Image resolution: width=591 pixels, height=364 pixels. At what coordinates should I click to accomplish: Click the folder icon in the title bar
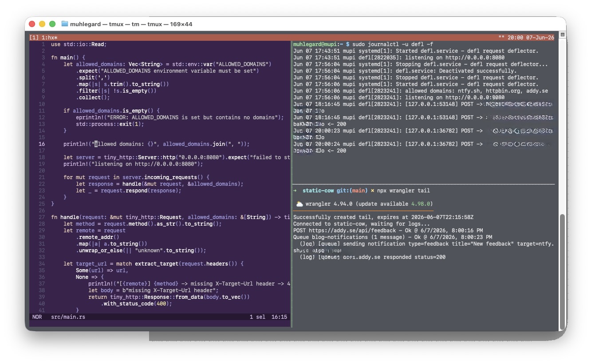coord(65,24)
